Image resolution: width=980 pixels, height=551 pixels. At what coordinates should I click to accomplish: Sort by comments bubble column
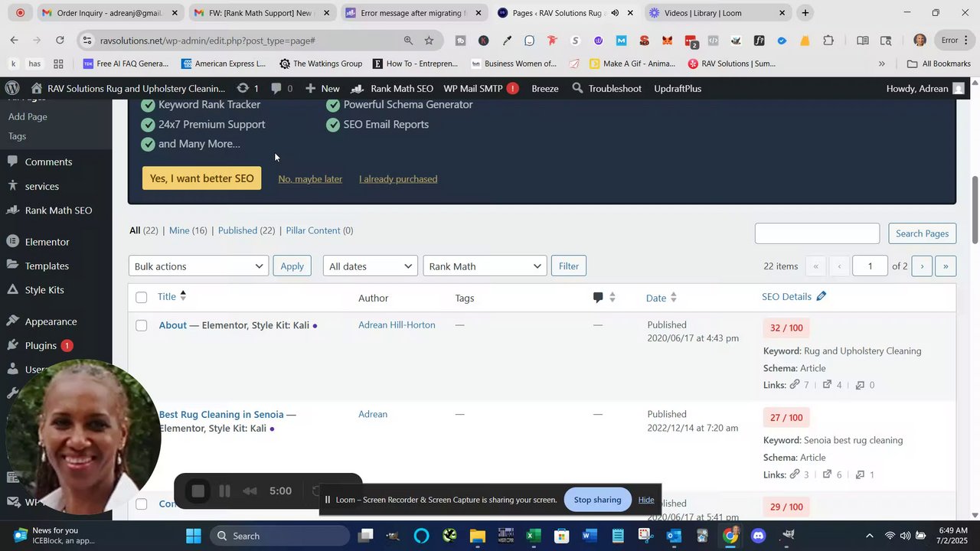604,297
